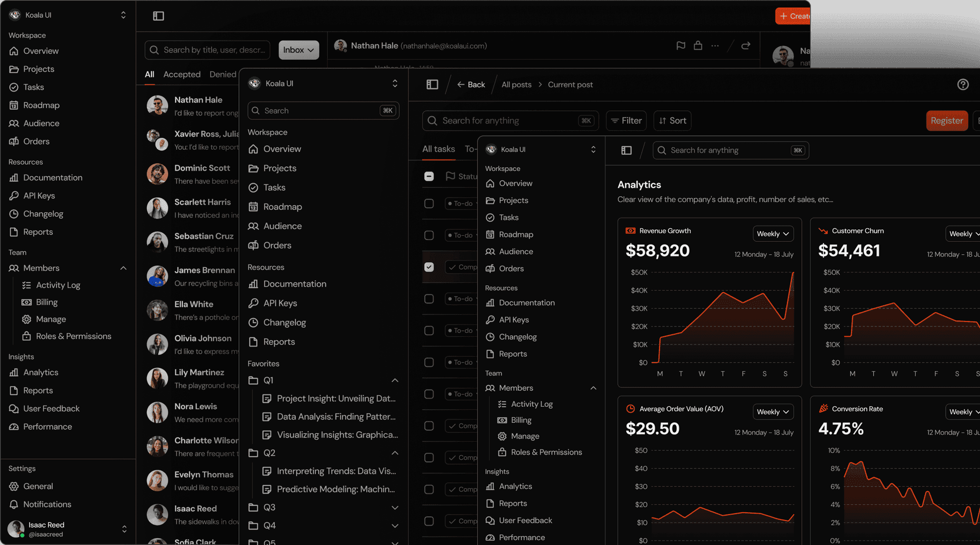
Task: Focus the Analytics window Search for anything field
Action: (x=731, y=150)
